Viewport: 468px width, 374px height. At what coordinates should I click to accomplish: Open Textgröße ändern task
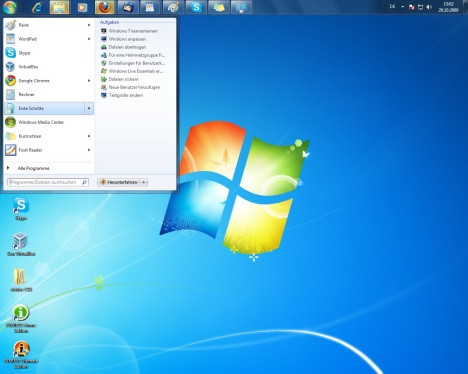(122, 95)
